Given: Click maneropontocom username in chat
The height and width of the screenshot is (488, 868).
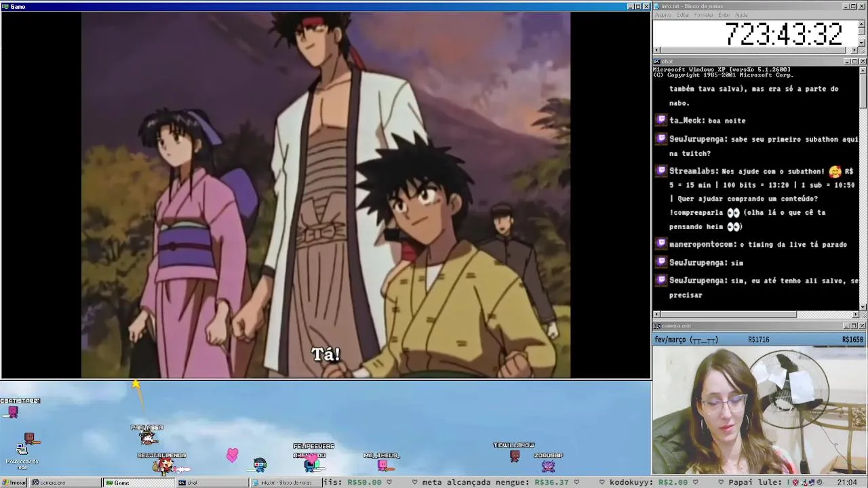Looking at the screenshot, I should tap(702, 244).
